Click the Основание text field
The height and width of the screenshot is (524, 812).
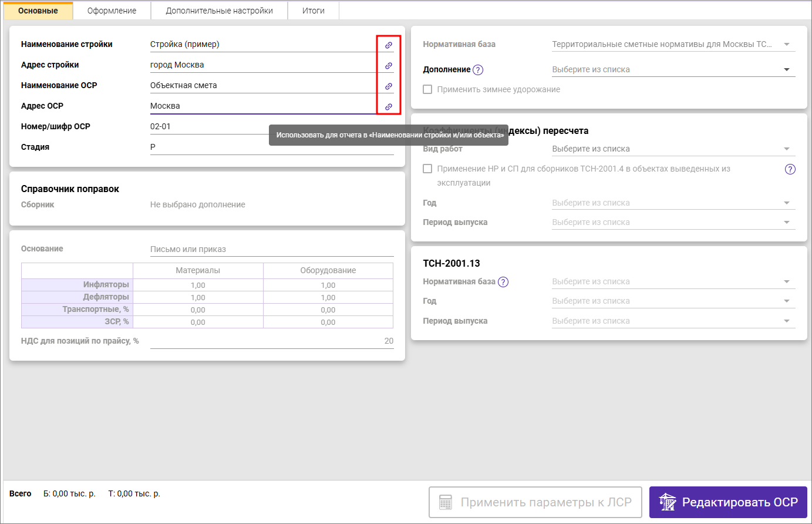(271, 249)
